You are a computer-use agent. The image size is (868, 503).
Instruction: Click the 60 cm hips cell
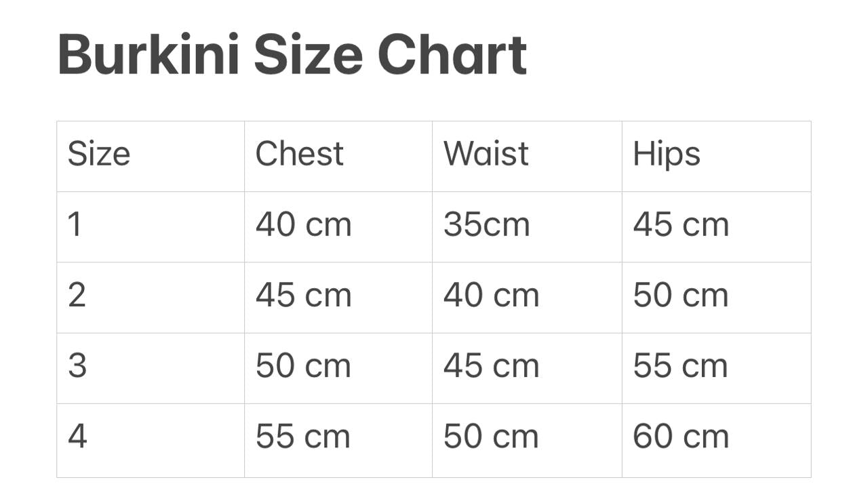tap(716, 441)
